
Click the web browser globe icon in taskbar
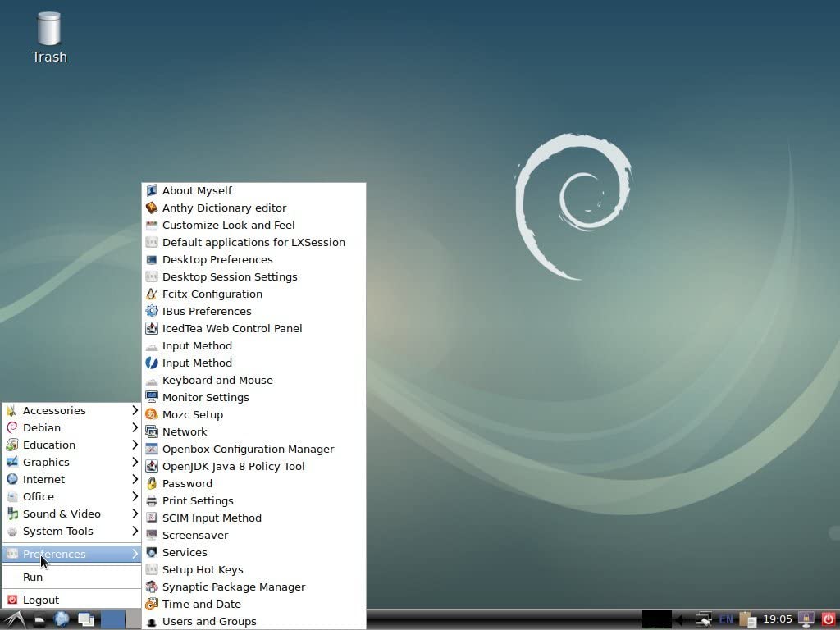tap(62, 619)
